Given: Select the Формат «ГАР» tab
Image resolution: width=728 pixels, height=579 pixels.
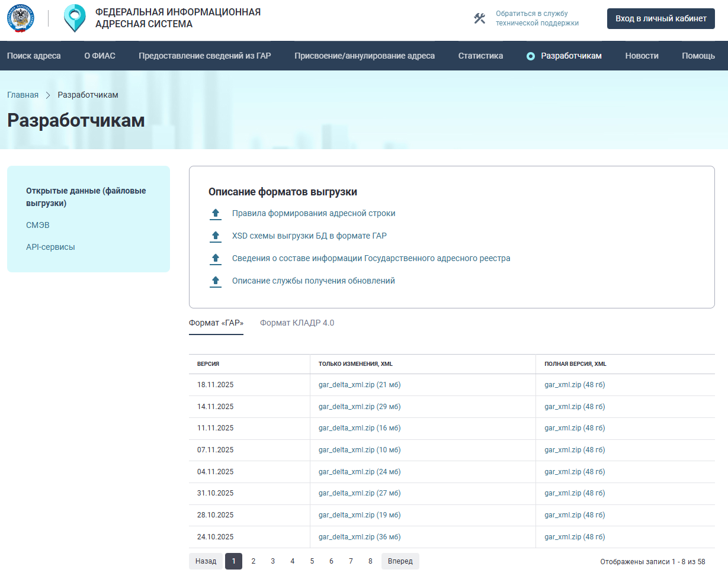Looking at the screenshot, I should [x=216, y=323].
